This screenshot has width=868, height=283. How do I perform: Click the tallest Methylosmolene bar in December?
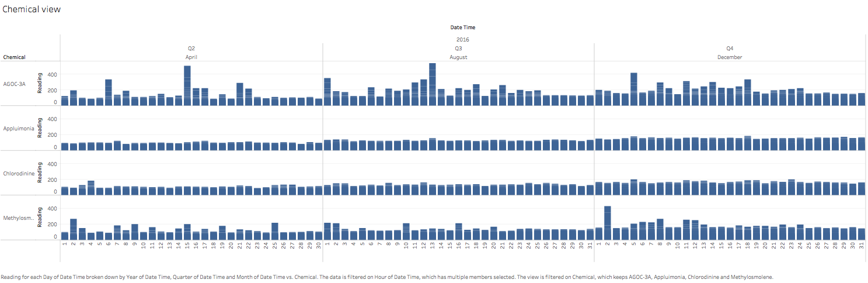click(608, 223)
